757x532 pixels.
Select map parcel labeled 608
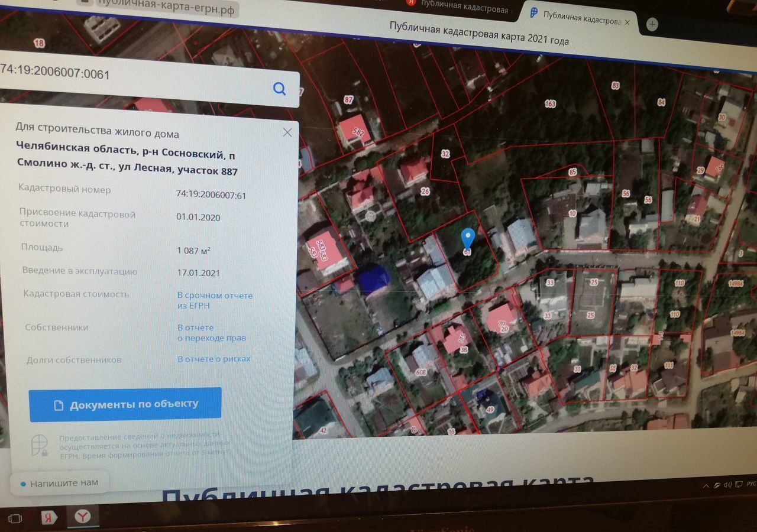421,372
